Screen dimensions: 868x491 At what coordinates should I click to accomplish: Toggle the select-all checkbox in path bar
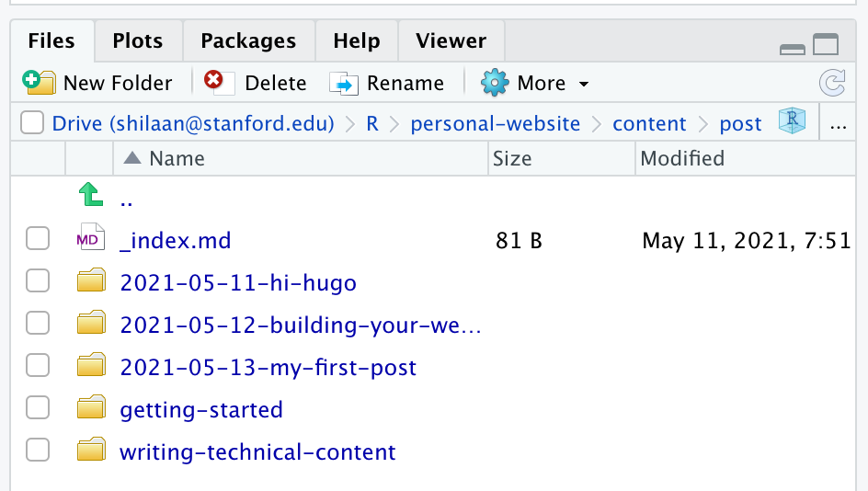[32, 123]
